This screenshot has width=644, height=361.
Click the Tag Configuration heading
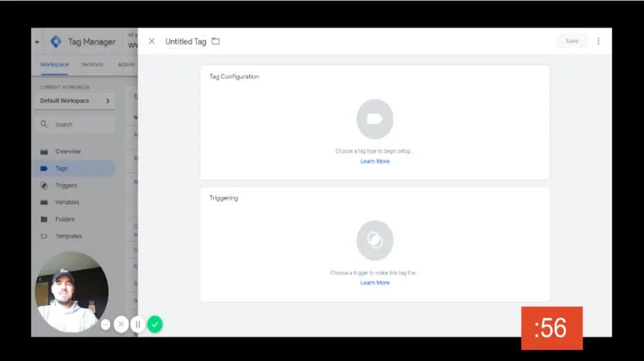234,76
